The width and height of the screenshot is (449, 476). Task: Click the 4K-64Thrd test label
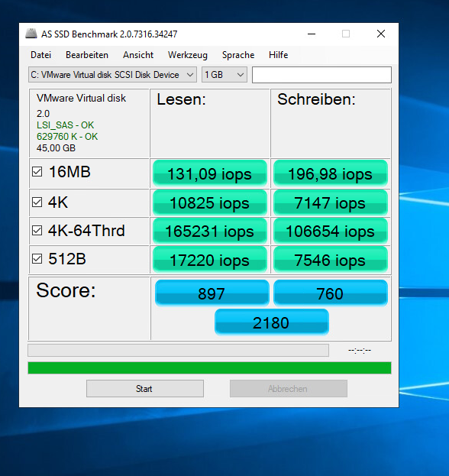pos(86,231)
